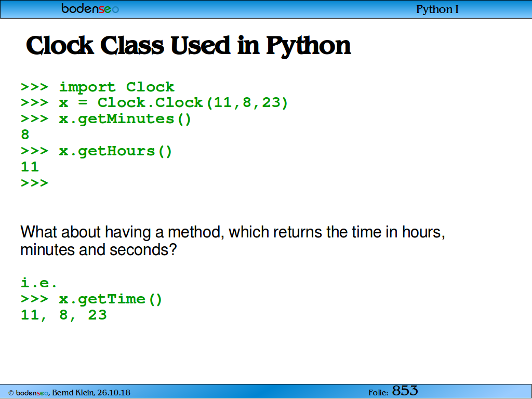This screenshot has width=532, height=399.
Task: Click the slide number '853' in the footer
Action: [x=405, y=391]
